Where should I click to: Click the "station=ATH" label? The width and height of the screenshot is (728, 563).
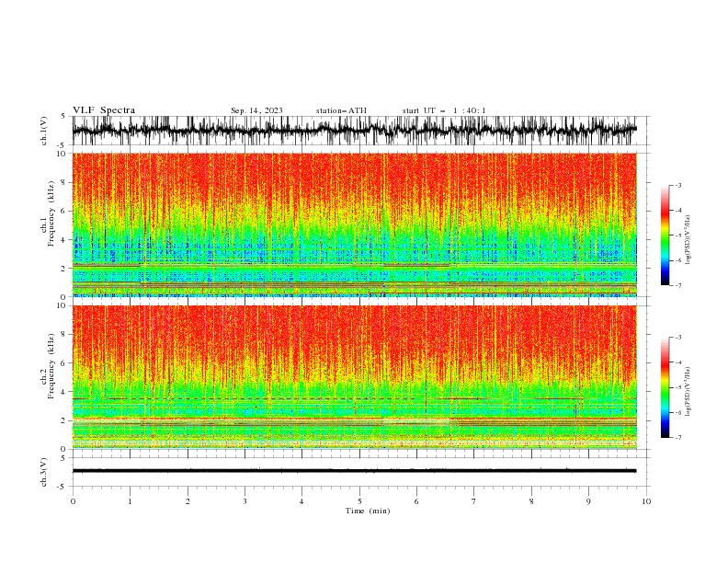tap(341, 110)
